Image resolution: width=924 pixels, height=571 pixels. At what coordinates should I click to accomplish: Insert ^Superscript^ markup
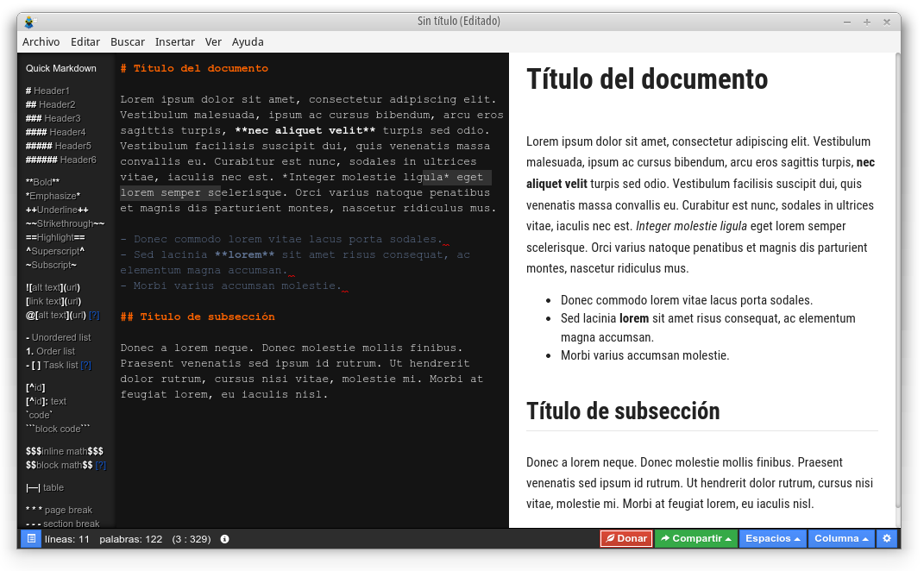[x=55, y=251]
